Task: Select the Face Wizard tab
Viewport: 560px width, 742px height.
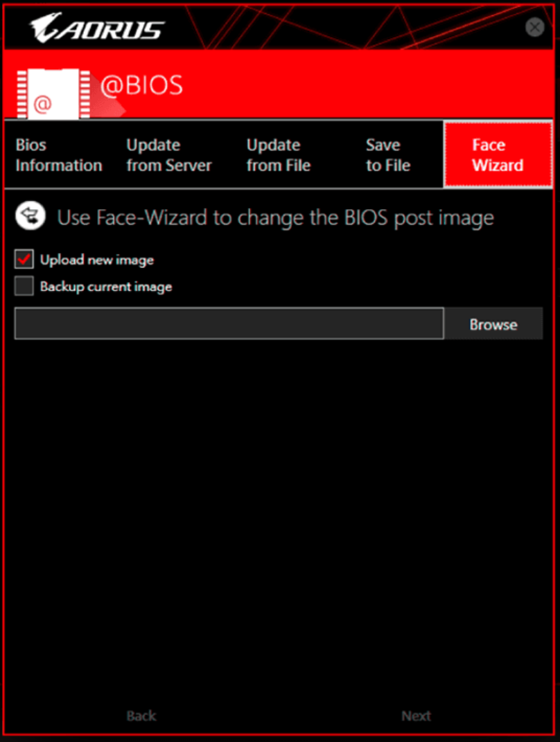Action: tap(498, 154)
